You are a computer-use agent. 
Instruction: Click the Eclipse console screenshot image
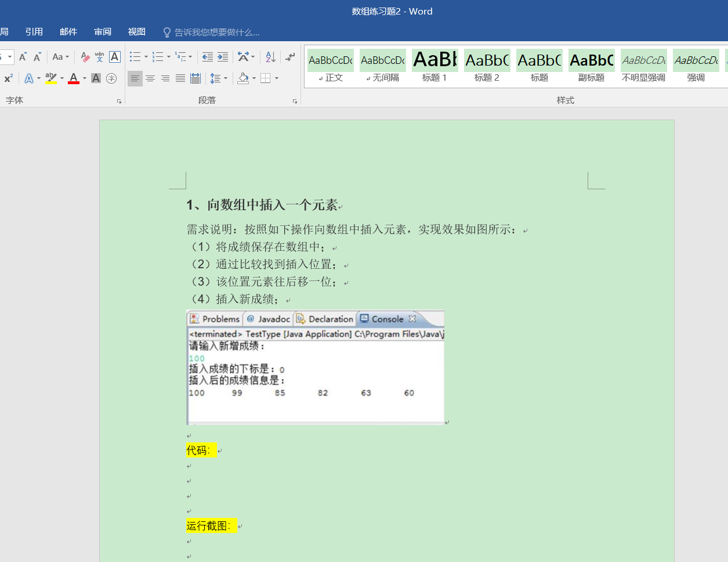pos(316,368)
